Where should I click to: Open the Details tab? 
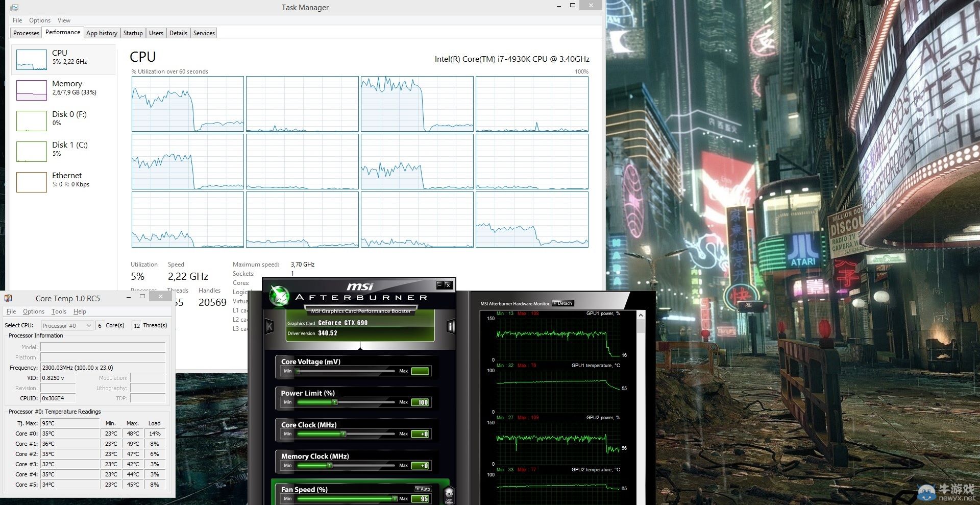pyautogui.click(x=178, y=33)
